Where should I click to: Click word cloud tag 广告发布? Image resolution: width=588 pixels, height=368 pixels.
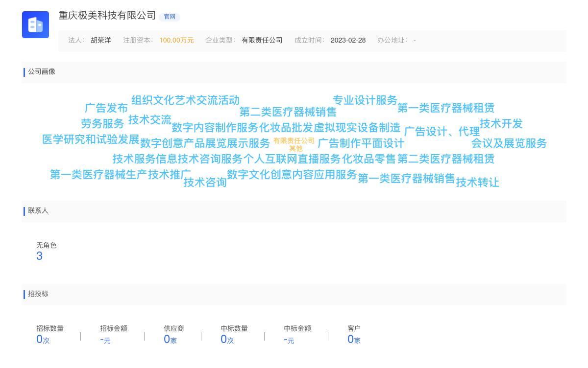[x=106, y=108]
